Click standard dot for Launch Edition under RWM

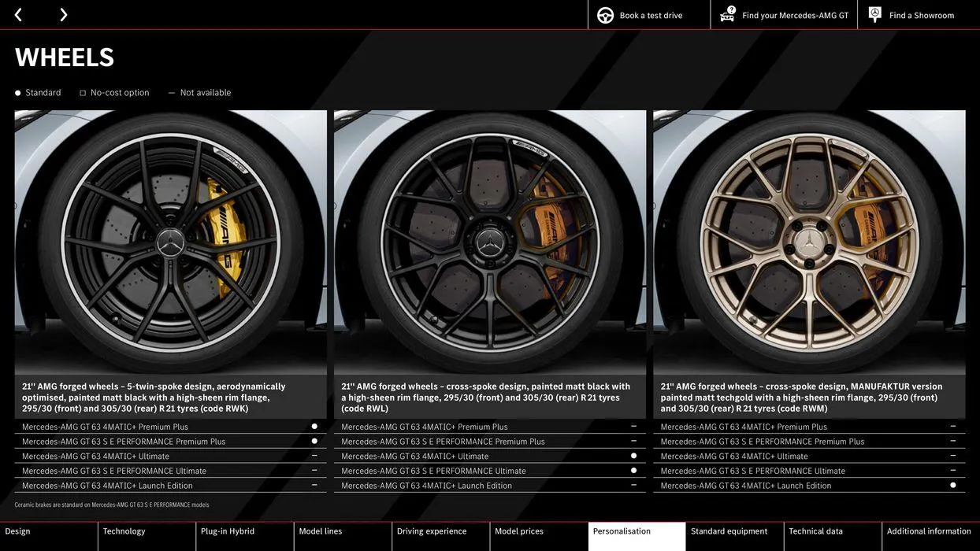pyautogui.click(x=952, y=486)
